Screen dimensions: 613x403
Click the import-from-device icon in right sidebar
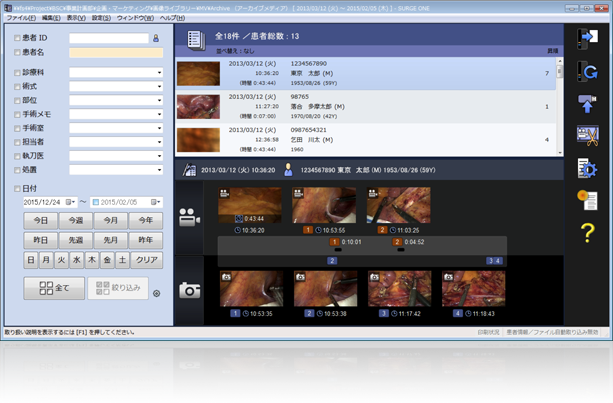(587, 38)
